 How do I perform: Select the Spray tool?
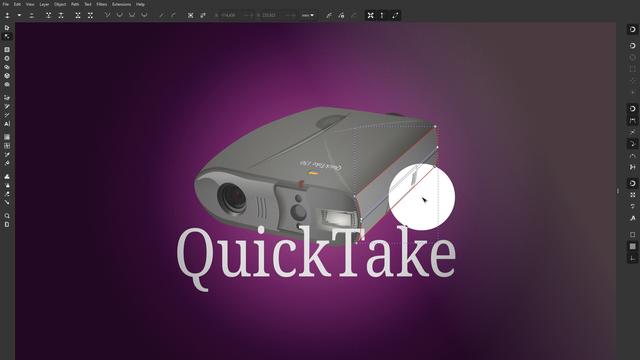[7, 185]
